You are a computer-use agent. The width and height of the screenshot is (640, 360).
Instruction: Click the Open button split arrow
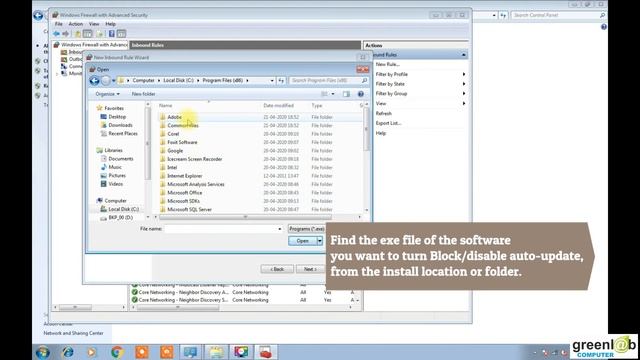pyautogui.click(x=320, y=241)
